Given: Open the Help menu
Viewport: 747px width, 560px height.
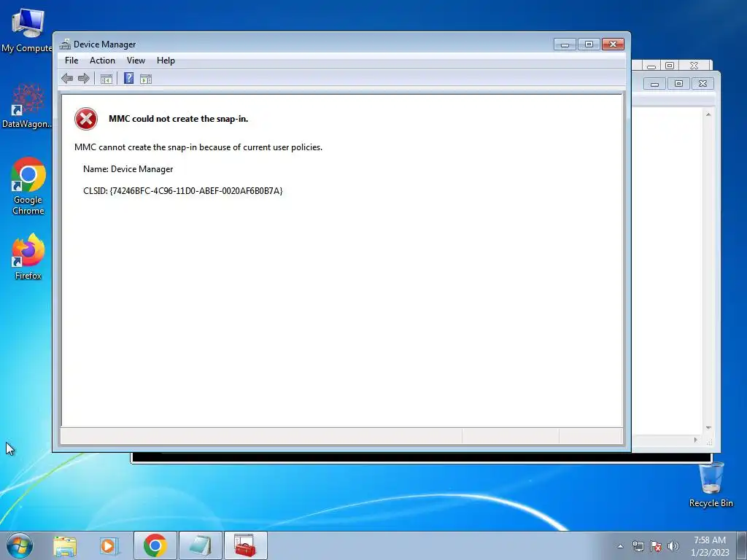Looking at the screenshot, I should click(x=166, y=61).
